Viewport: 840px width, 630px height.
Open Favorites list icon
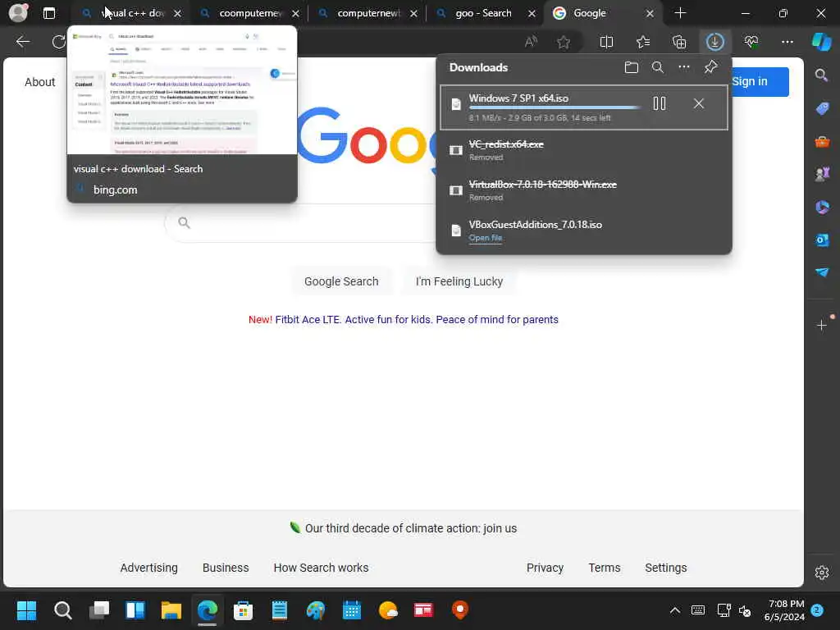(643, 42)
